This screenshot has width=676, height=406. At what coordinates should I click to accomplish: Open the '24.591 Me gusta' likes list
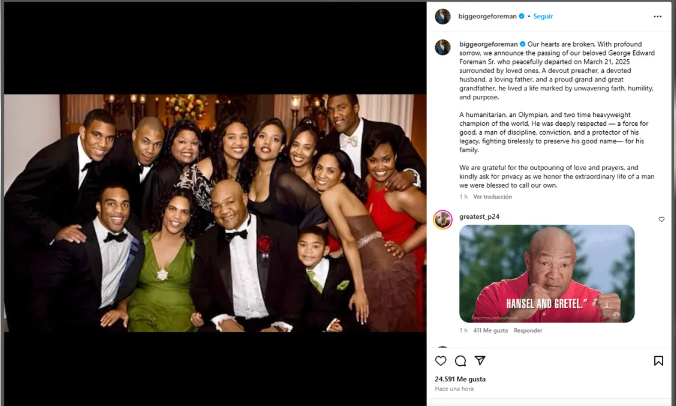(x=460, y=379)
